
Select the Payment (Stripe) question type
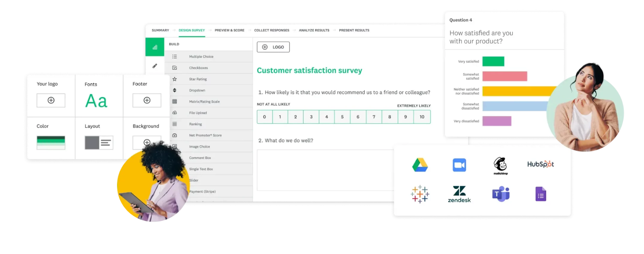click(208, 192)
